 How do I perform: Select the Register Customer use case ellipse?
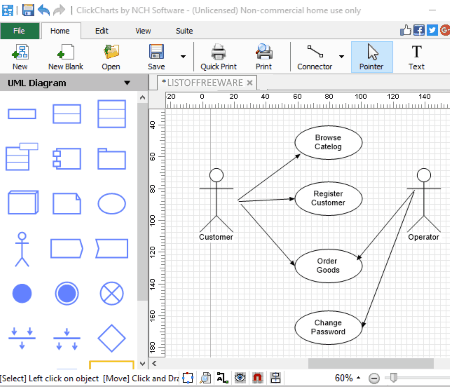pyautogui.click(x=328, y=199)
